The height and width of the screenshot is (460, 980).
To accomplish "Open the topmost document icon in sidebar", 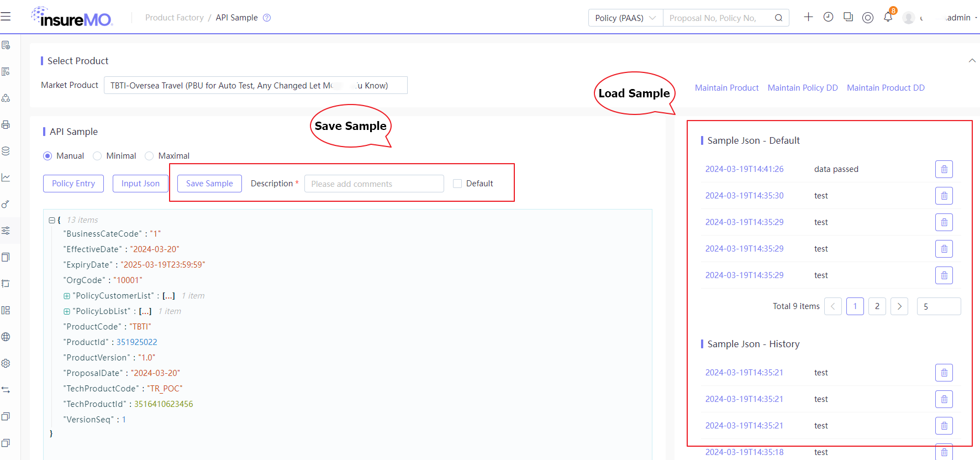I will click(6, 45).
